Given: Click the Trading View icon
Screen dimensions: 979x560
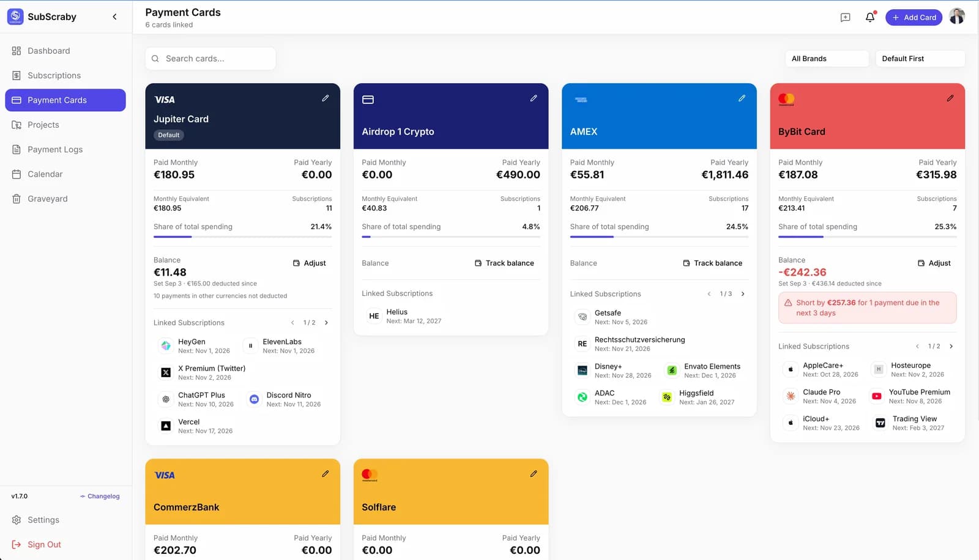Looking at the screenshot, I should (880, 423).
